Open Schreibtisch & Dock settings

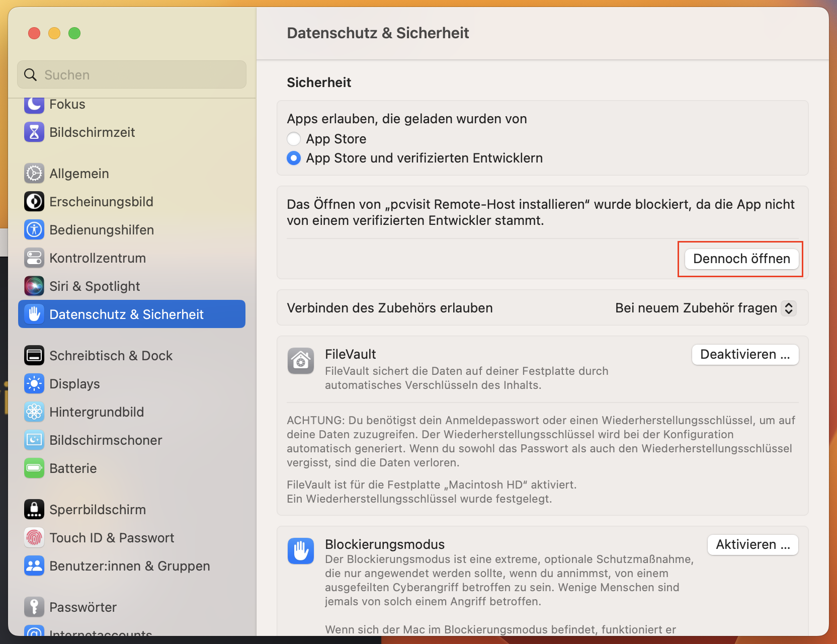(x=111, y=356)
